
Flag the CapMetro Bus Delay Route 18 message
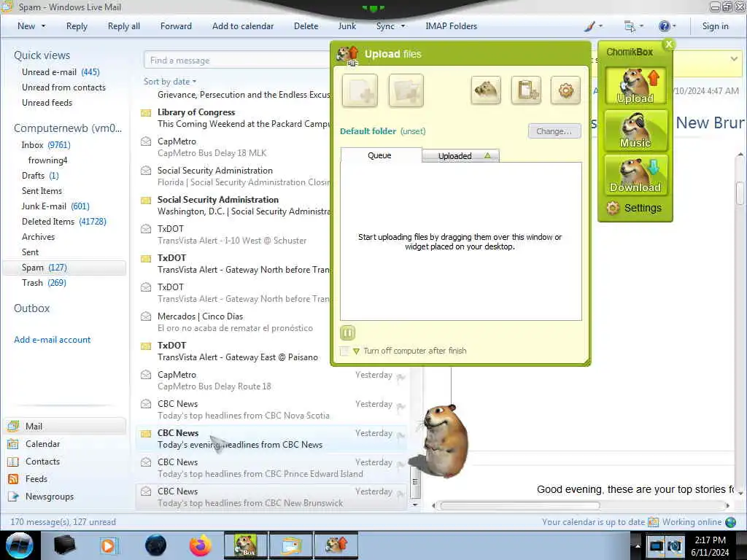(x=400, y=377)
